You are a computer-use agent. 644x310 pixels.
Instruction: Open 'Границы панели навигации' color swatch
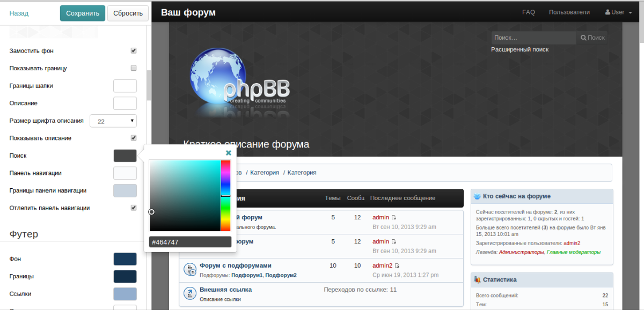pyautogui.click(x=125, y=190)
